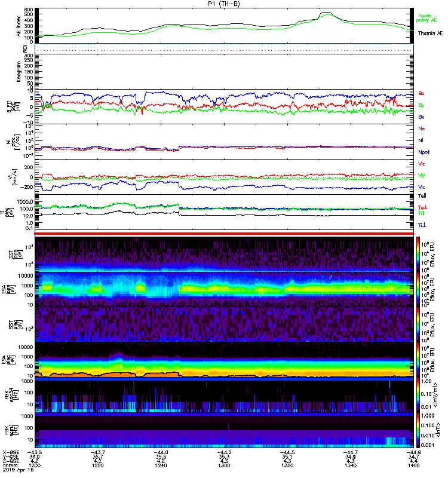The image size is (448, 478).
Task: Click the 1300 time tick label
Action: (x=224, y=465)
